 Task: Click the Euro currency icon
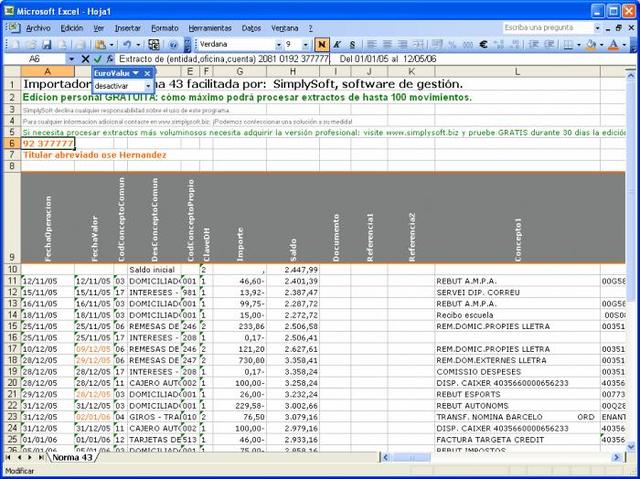(484, 44)
